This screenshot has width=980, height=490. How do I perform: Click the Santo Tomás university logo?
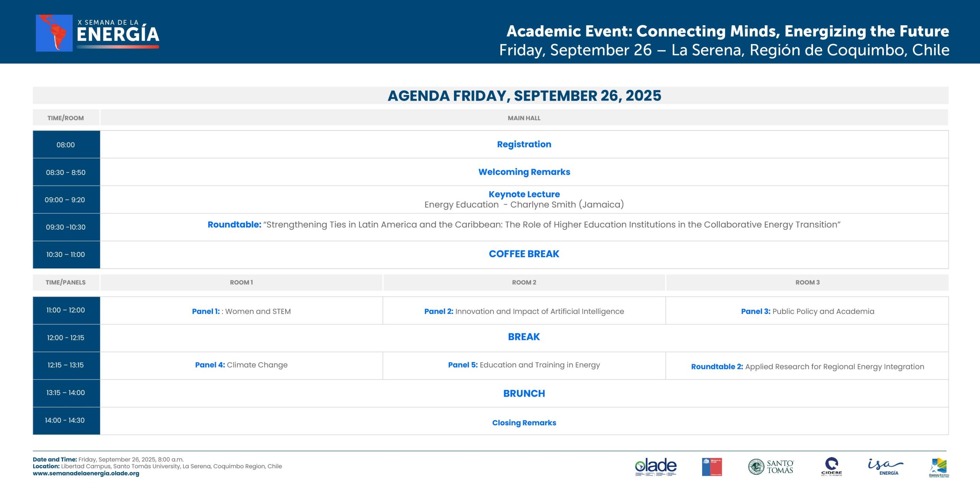[771, 467]
